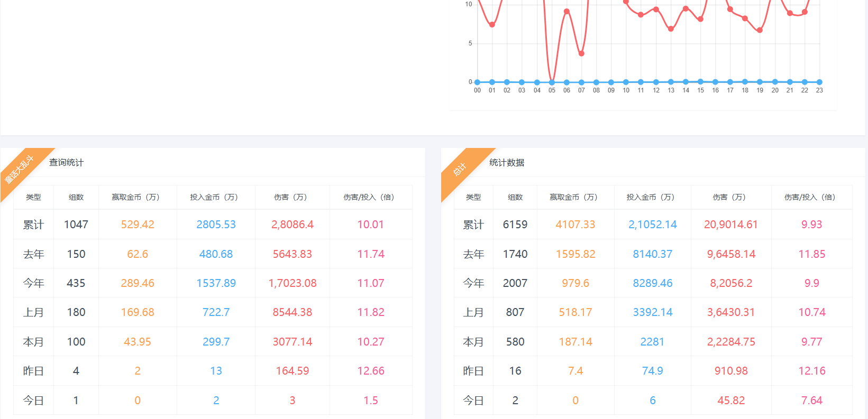Click the red chart point at hour 19
The image size is (868, 419).
tap(760, 30)
